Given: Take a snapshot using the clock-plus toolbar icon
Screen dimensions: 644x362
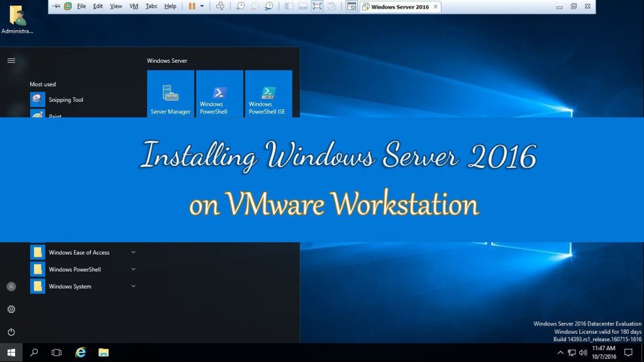Looking at the screenshot, I should (x=241, y=6).
